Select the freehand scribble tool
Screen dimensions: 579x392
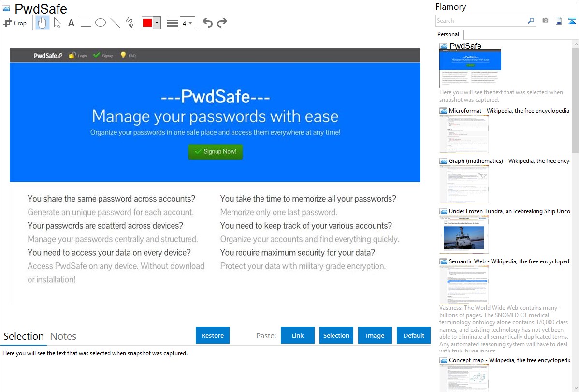[x=130, y=23]
